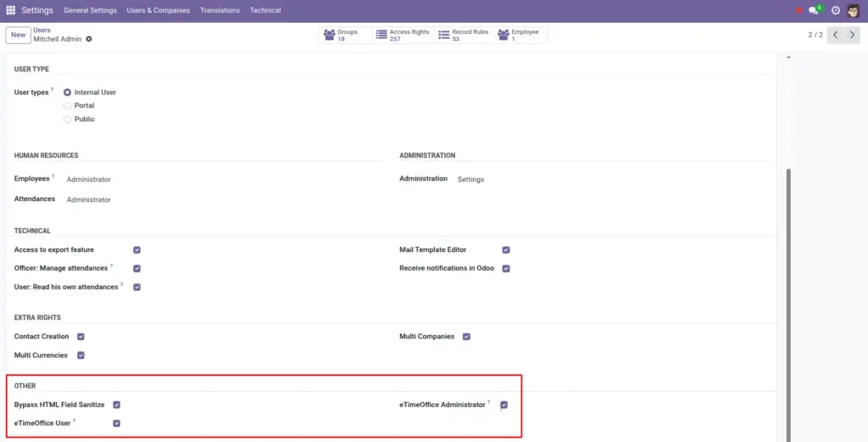Click the 2 / 2 pager counter

click(815, 35)
